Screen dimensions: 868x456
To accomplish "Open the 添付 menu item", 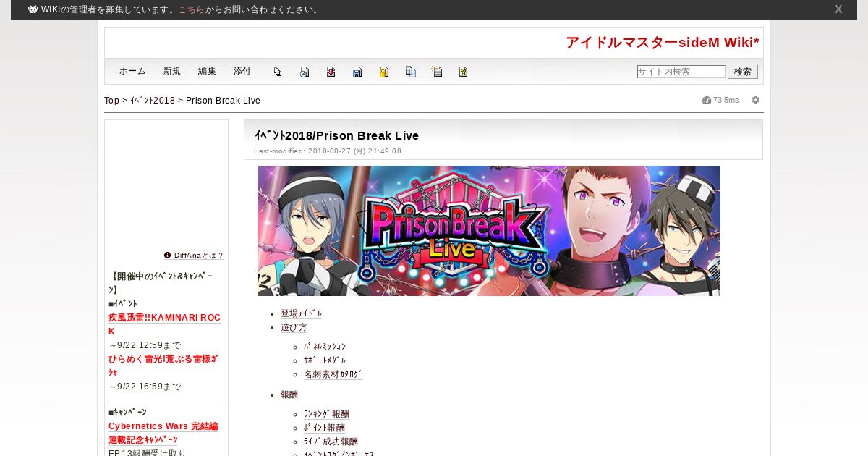I will (x=242, y=71).
